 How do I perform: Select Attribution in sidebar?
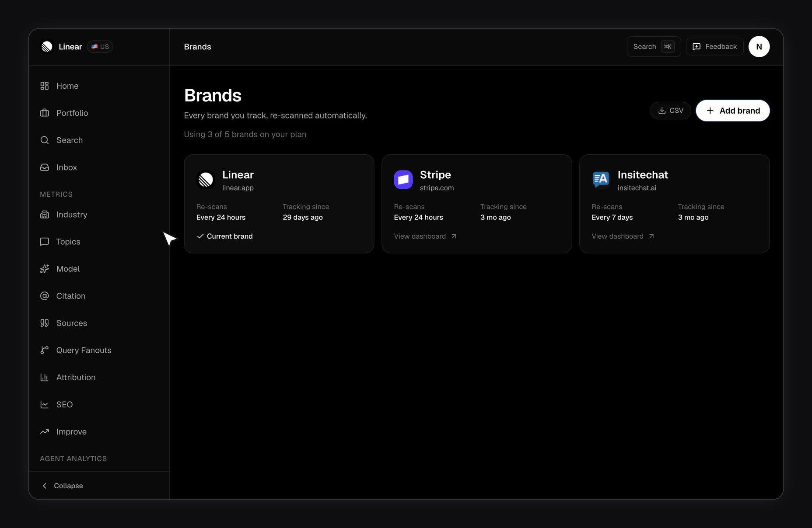pos(99,377)
